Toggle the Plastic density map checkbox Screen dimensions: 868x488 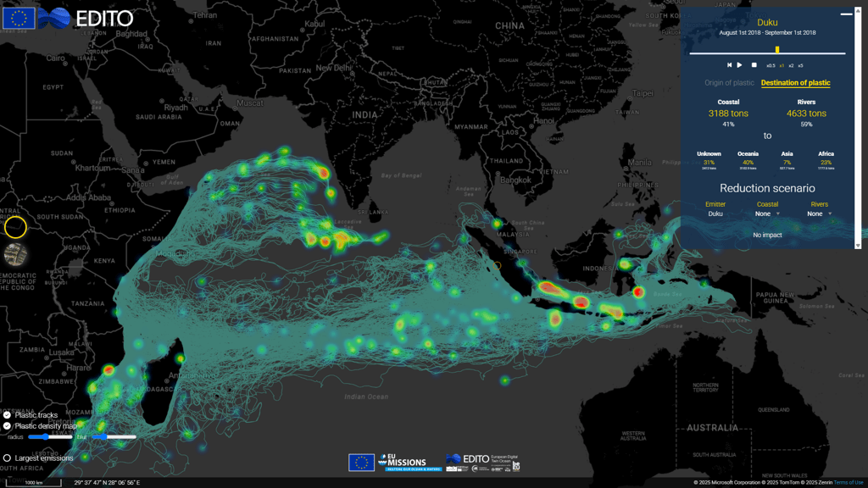click(x=8, y=426)
